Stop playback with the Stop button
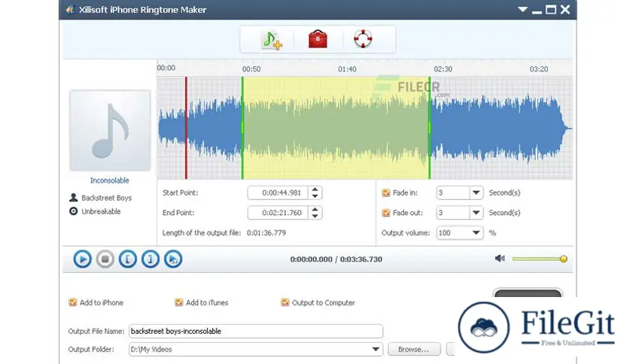The image size is (629, 364). click(105, 259)
